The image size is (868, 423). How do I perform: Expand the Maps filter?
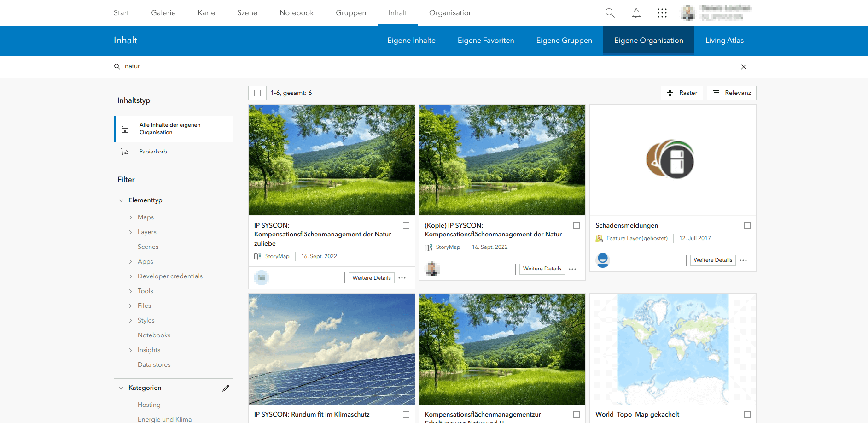131,217
